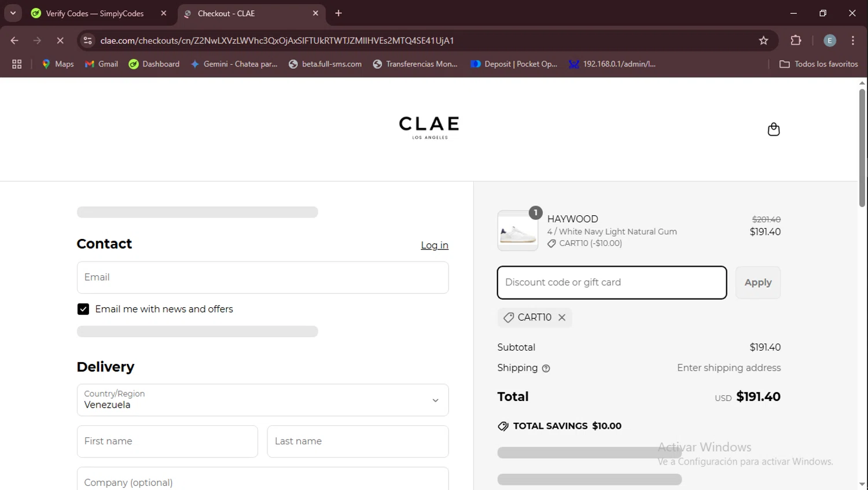The height and width of the screenshot is (490, 868).
Task: Open the browser extensions puzzle icon
Action: pyautogui.click(x=796, y=40)
